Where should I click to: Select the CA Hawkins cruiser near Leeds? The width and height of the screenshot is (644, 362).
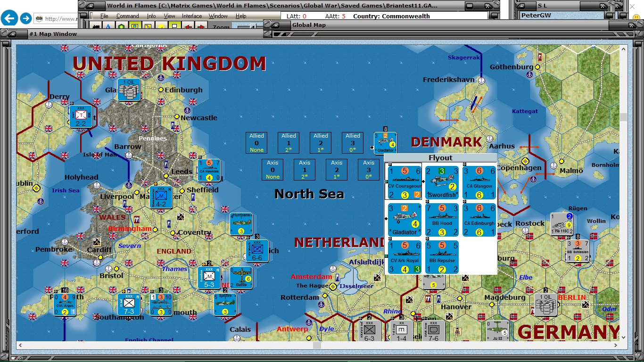coord(209,170)
